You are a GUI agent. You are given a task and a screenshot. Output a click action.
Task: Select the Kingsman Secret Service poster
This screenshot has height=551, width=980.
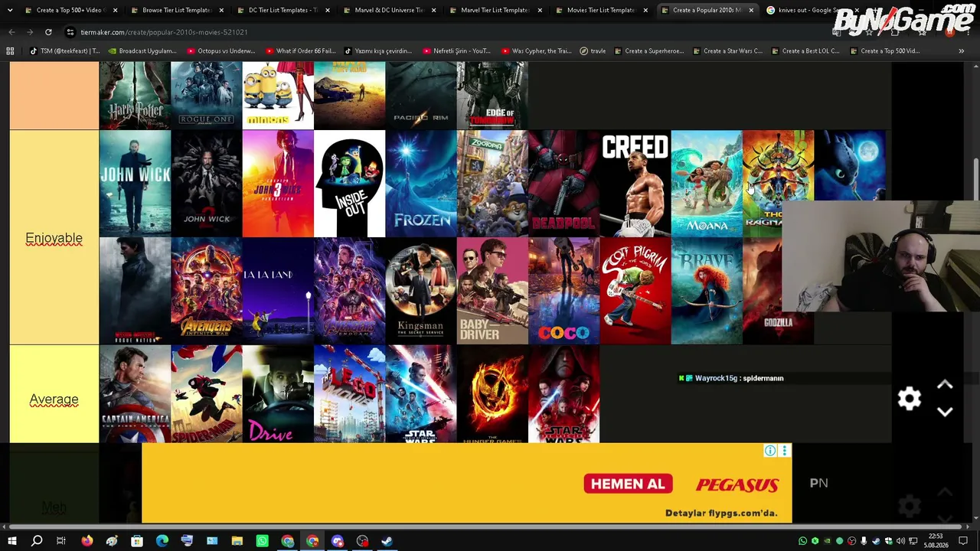click(x=421, y=291)
